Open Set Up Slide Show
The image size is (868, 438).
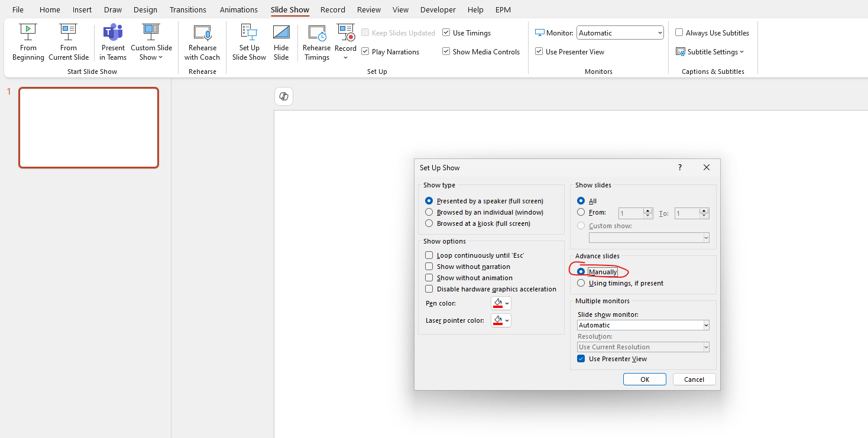click(x=249, y=43)
